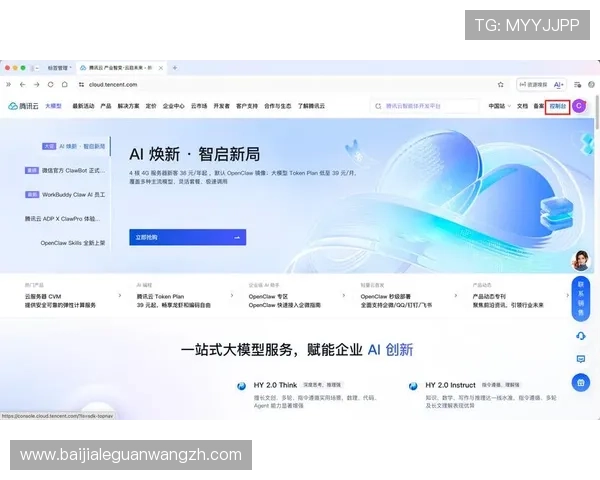Screen dimensions: 600x480
Task: Reload the page with refresh icon
Action: point(51,85)
